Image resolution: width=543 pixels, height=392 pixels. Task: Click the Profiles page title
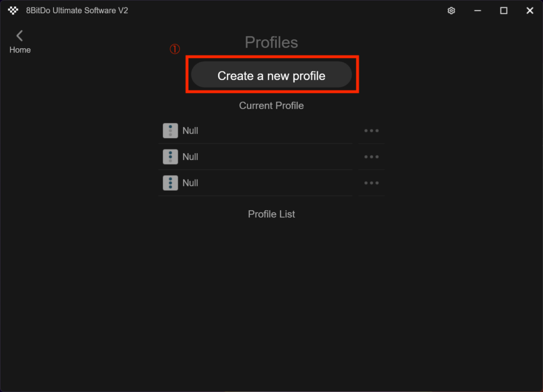click(271, 42)
